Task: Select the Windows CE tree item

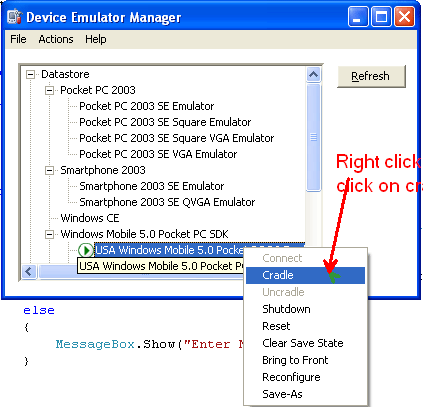Action: click(90, 218)
